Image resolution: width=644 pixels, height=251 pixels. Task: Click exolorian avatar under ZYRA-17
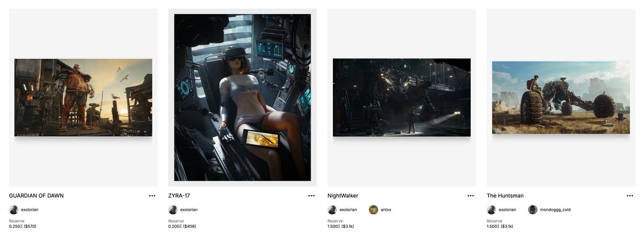(x=173, y=210)
